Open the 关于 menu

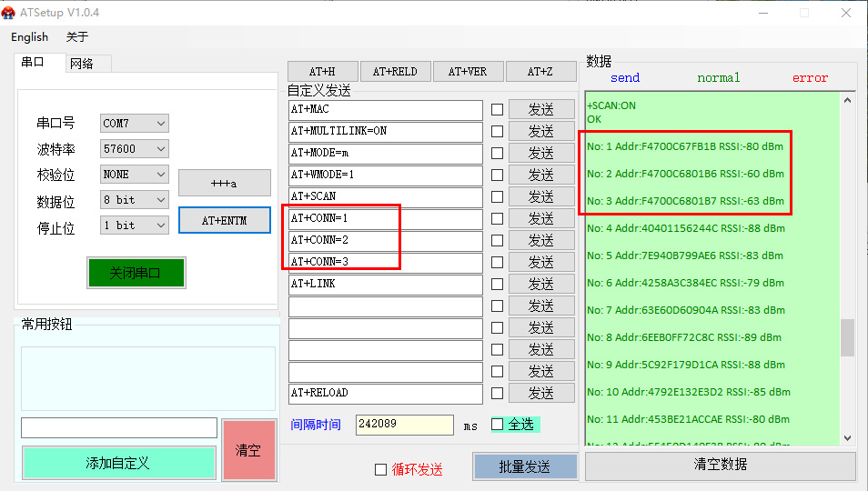pyautogui.click(x=77, y=36)
